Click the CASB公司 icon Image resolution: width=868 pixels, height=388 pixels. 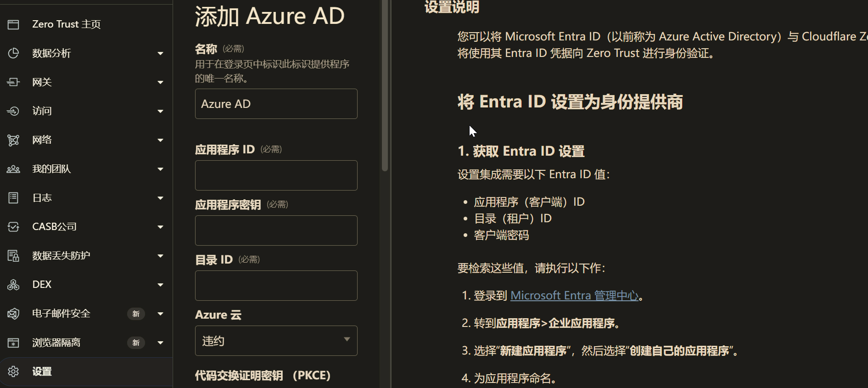(x=13, y=227)
